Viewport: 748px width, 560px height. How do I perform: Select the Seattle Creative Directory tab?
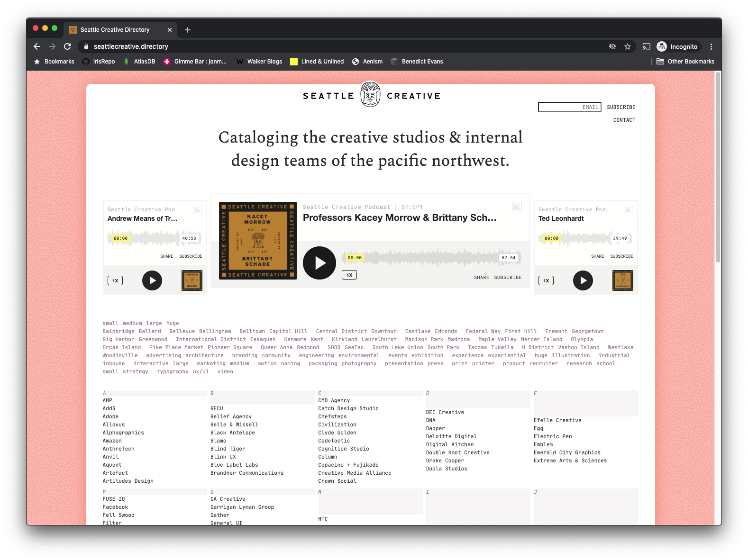click(x=120, y=30)
